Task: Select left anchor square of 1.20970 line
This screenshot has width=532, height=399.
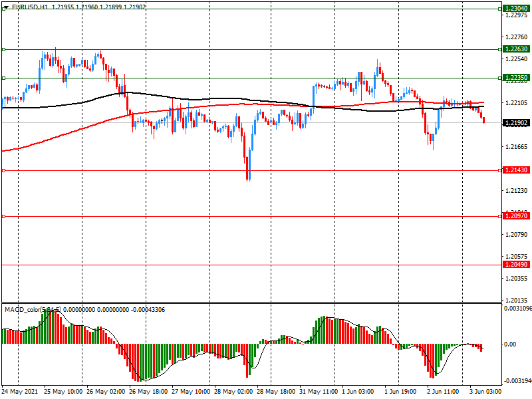Action: coord(3,216)
